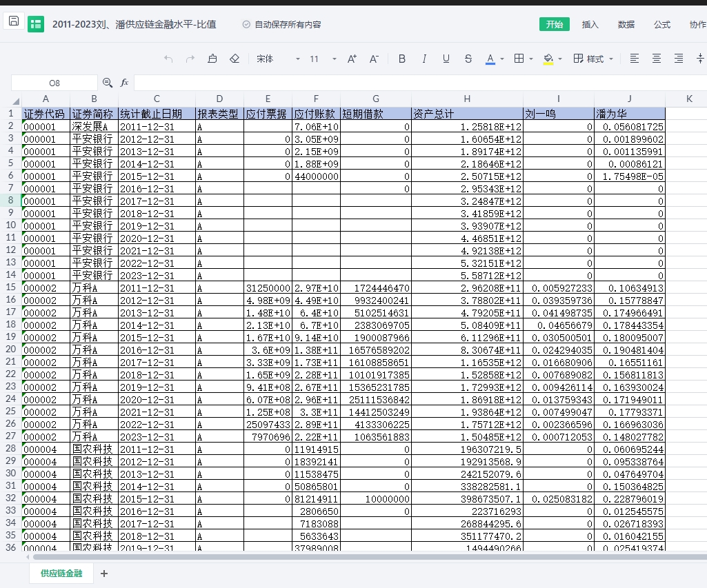
Task: Align text to the right
Action: pyautogui.click(x=679, y=59)
